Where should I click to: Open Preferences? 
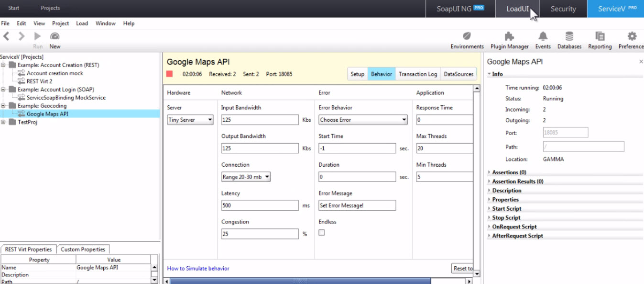point(631,38)
